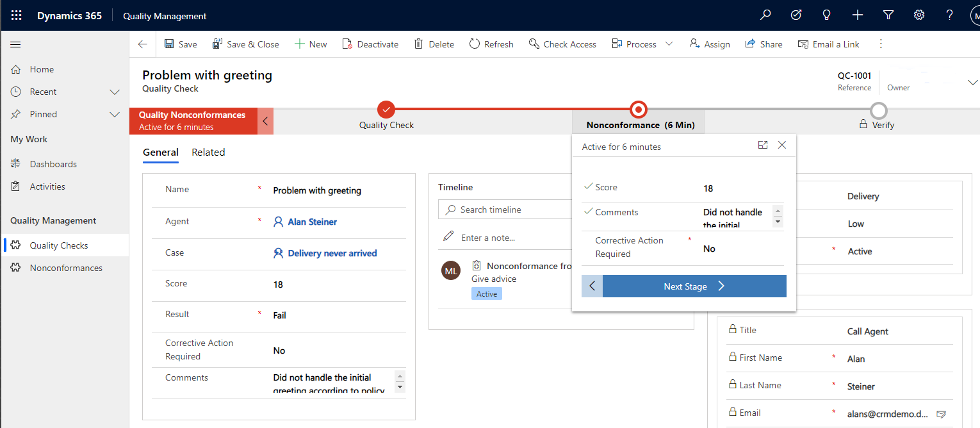Screen dimensions: 980x428
Task: Dock the stage flyout to the side
Action: [763, 145]
